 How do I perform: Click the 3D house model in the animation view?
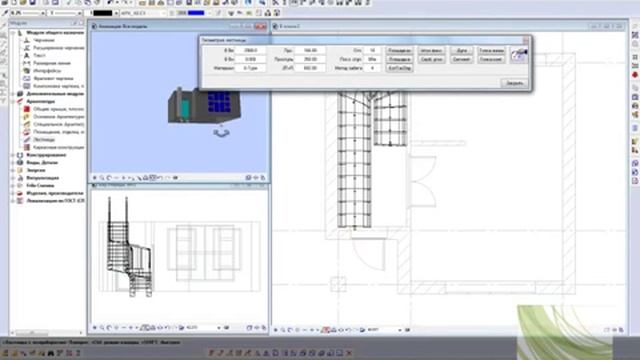204,105
